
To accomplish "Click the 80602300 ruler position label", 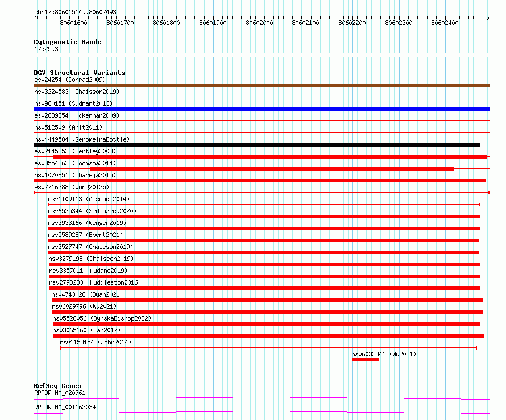I will [399, 23].
